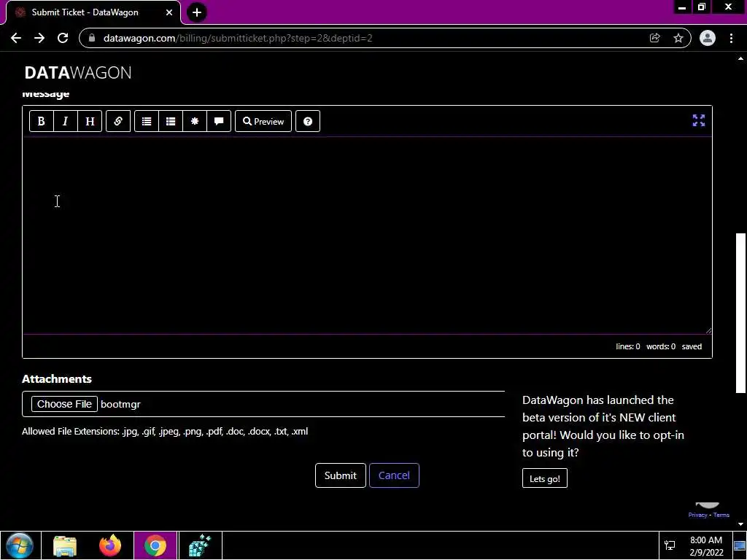747x560 pixels.
Task: Select the Submit Ticket - DataWagon tab
Action: pos(93,12)
